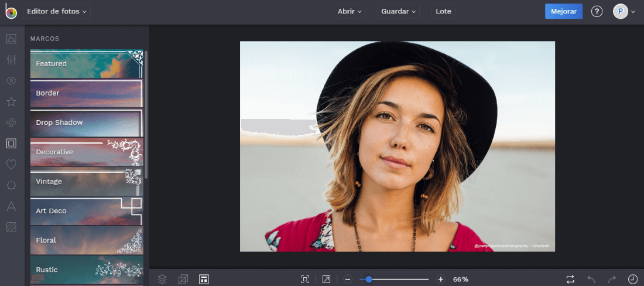Screen dimensions: 644x286
Task: Click the help question mark icon
Action: click(x=597, y=11)
